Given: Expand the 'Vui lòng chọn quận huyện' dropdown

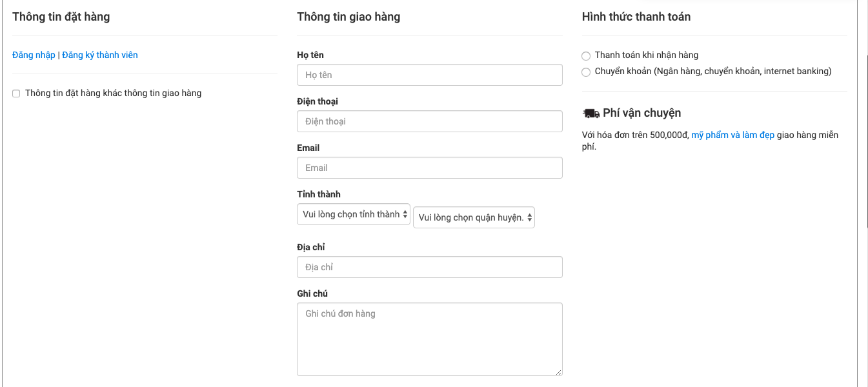Looking at the screenshot, I should click(x=474, y=218).
